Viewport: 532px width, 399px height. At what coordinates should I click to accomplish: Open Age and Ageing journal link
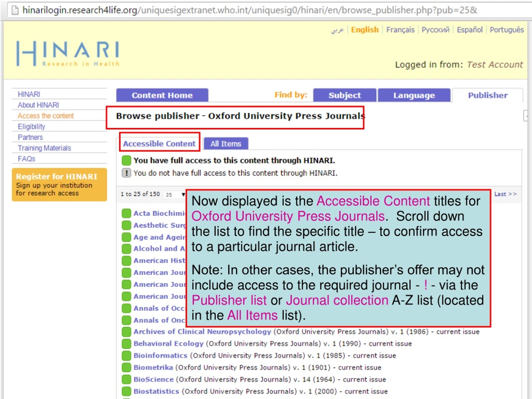click(160, 237)
